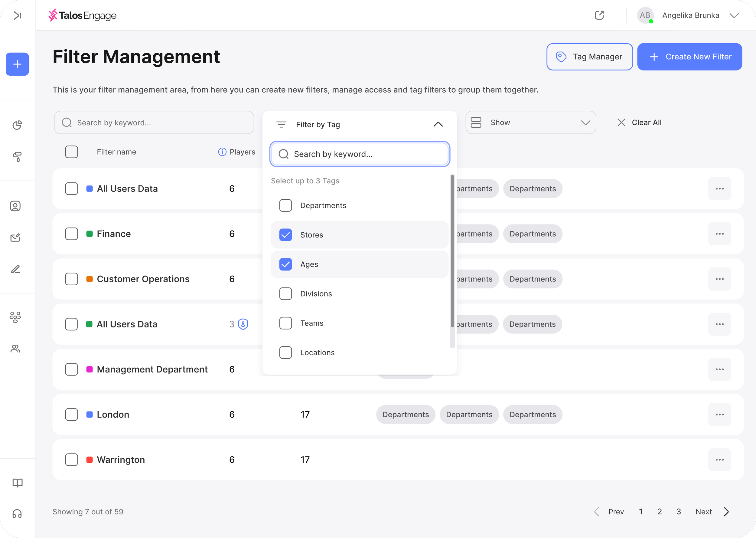Open the user profile sidebar icon
The width and height of the screenshot is (756, 538).
click(x=15, y=206)
